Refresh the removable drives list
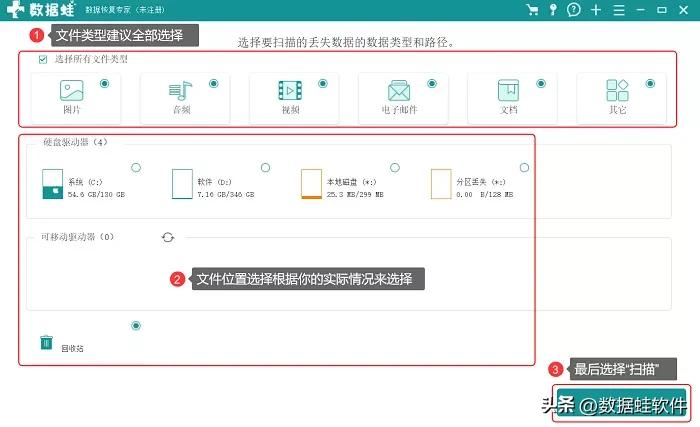 click(168, 237)
